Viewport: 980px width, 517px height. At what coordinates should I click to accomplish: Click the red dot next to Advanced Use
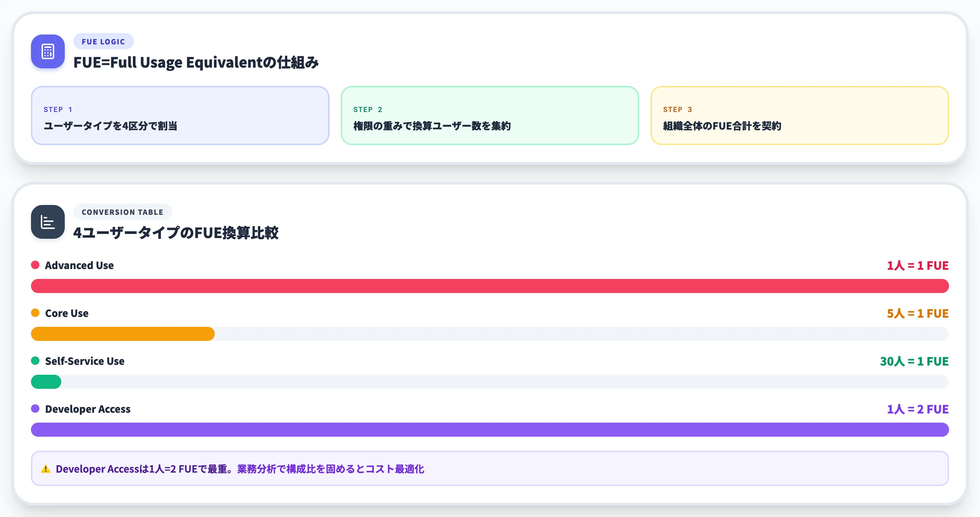tap(35, 265)
